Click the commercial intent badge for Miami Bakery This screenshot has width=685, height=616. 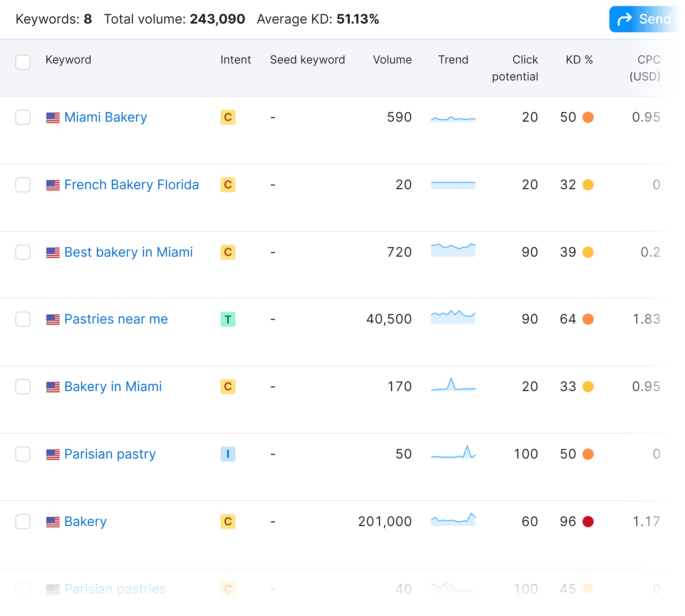227,118
